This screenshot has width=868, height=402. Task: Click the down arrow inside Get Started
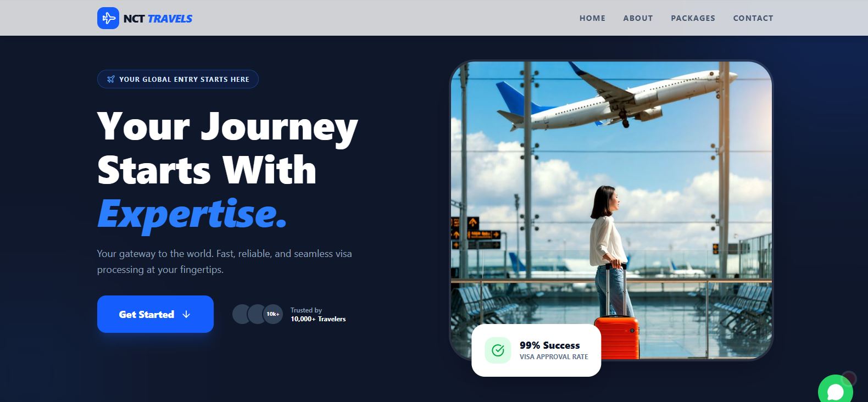point(186,314)
